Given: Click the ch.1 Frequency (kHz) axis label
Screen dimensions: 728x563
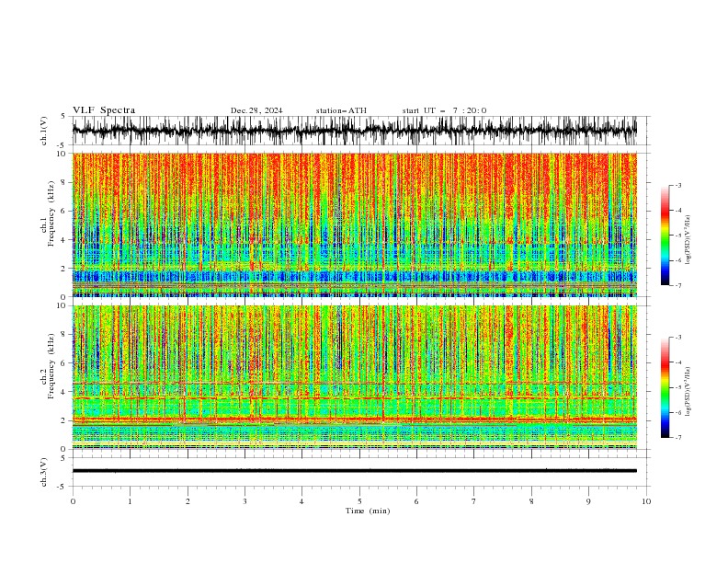Looking at the screenshot, I should (48, 213).
